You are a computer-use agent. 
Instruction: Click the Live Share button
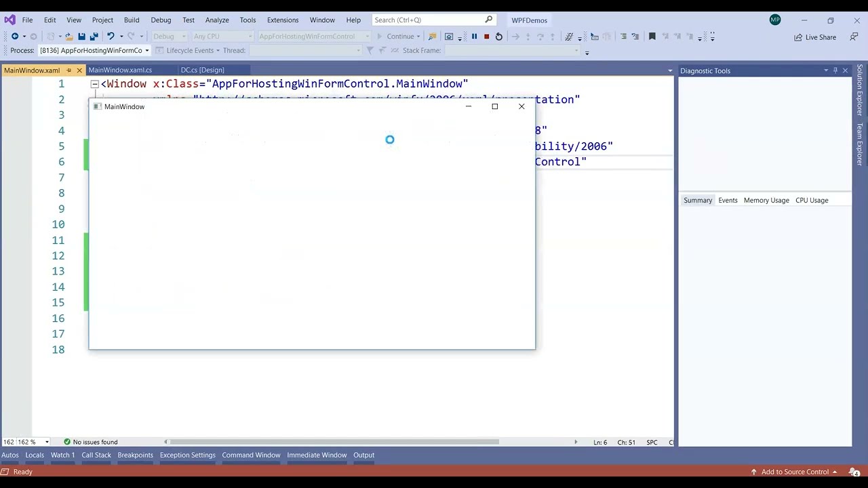(815, 37)
